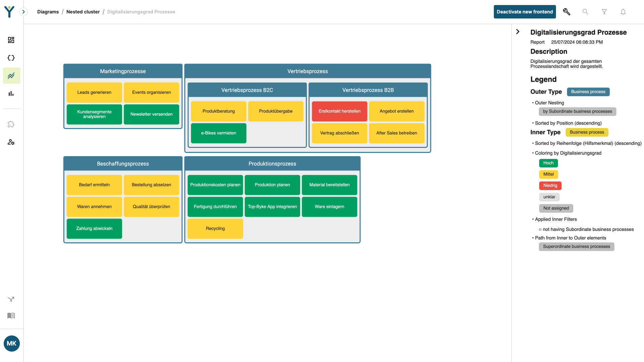Image resolution: width=644 pixels, height=362 pixels.
Task: Click the puzzle piece extensions icon
Action: pos(11,124)
